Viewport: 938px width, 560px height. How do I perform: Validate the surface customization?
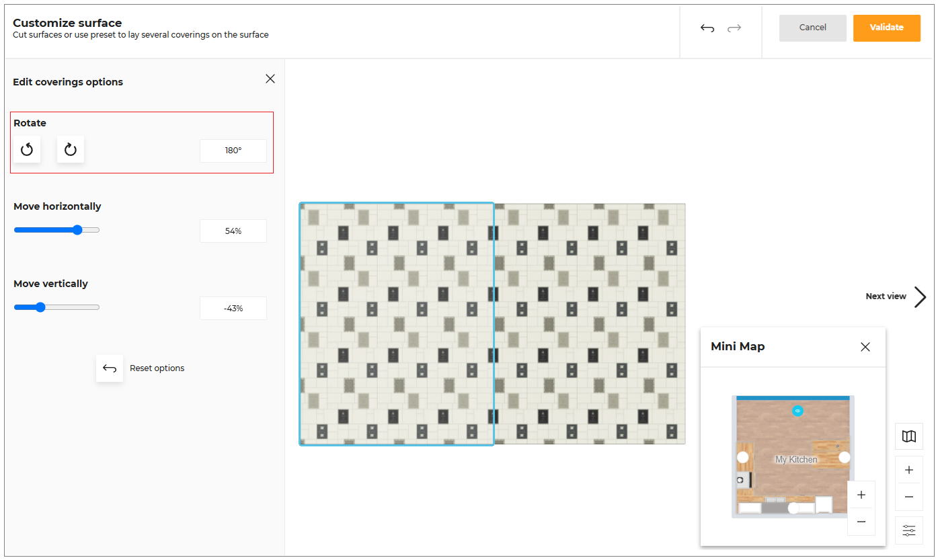[886, 28]
